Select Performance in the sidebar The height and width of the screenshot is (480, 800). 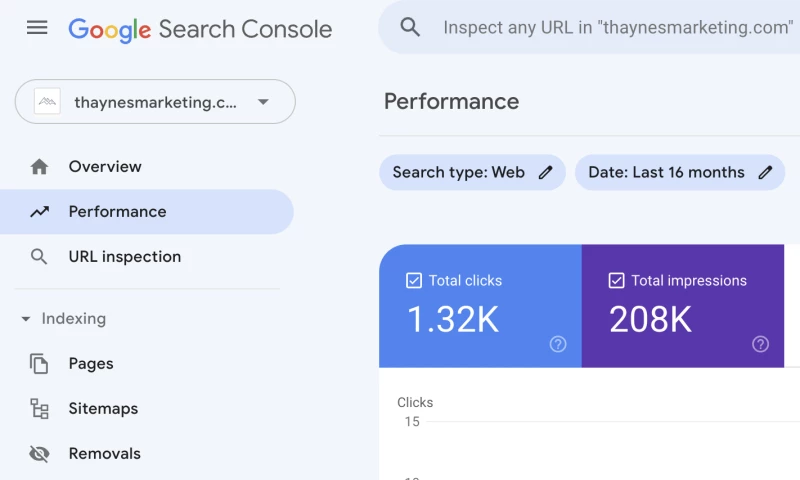click(147, 212)
